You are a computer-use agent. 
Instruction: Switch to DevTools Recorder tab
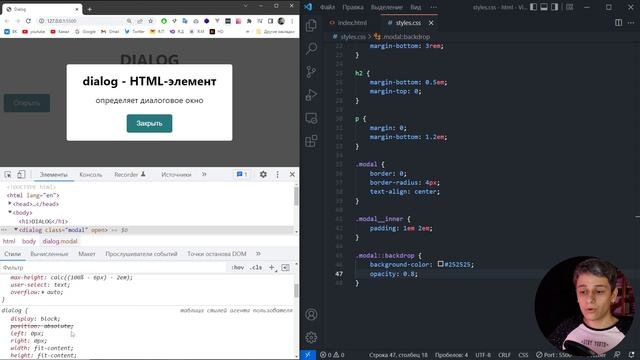point(130,174)
